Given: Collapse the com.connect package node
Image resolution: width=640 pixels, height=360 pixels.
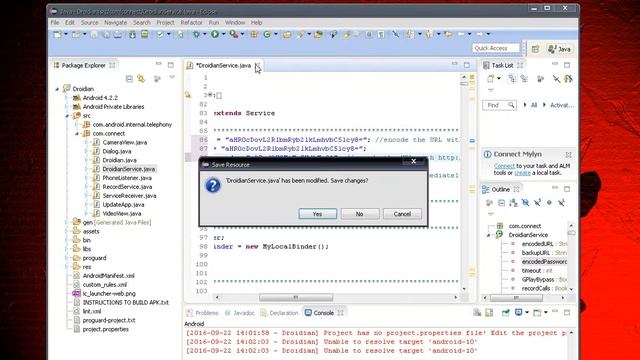Looking at the screenshot, I should (77, 133).
